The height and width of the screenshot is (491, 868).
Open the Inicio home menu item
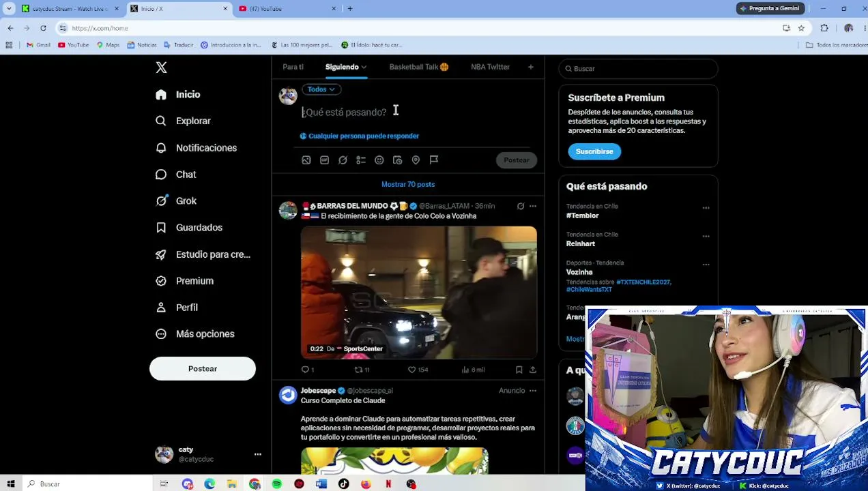(178, 95)
